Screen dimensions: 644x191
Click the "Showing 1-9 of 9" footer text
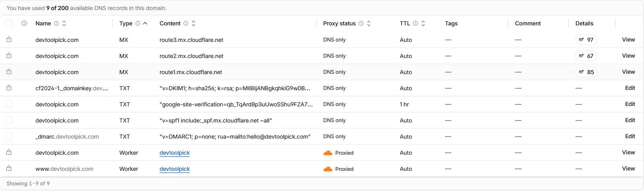28,183
